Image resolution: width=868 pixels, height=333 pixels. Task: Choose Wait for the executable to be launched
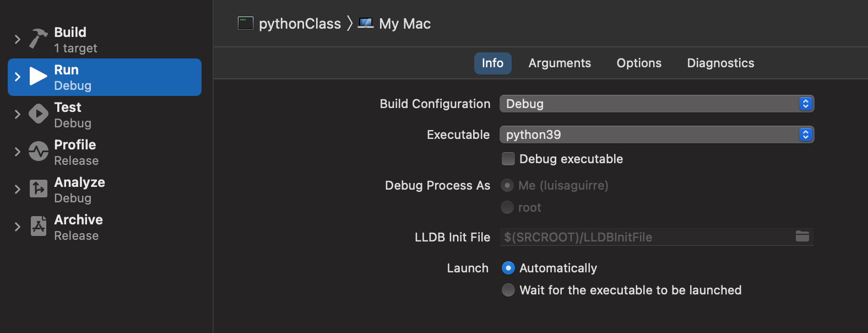pyautogui.click(x=508, y=290)
